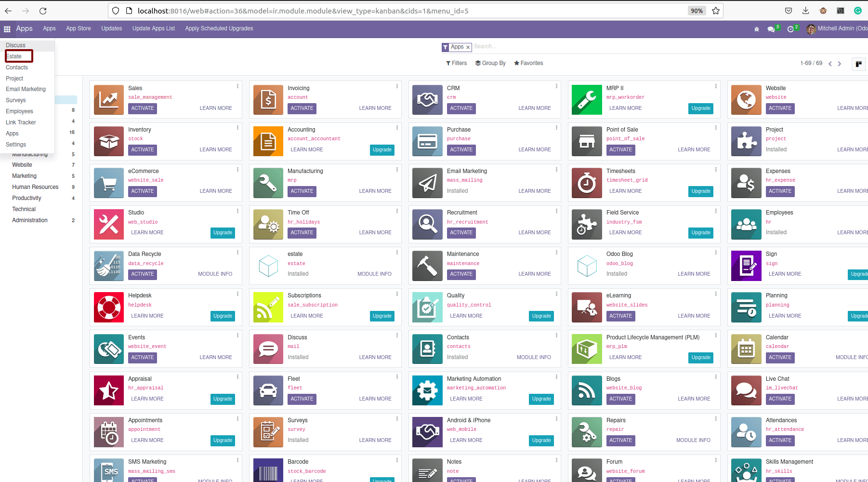Click the CRM handshake icon
Viewport: 868px width, 482px height.
(427, 100)
